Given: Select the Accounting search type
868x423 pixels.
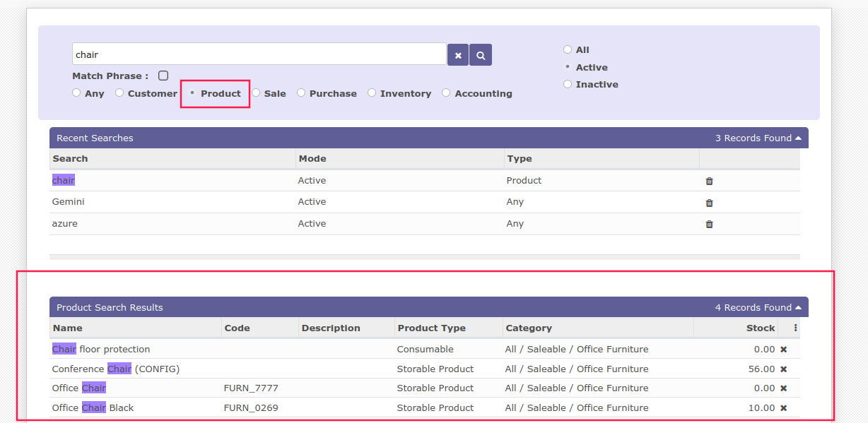Looking at the screenshot, I should point(446,93).
